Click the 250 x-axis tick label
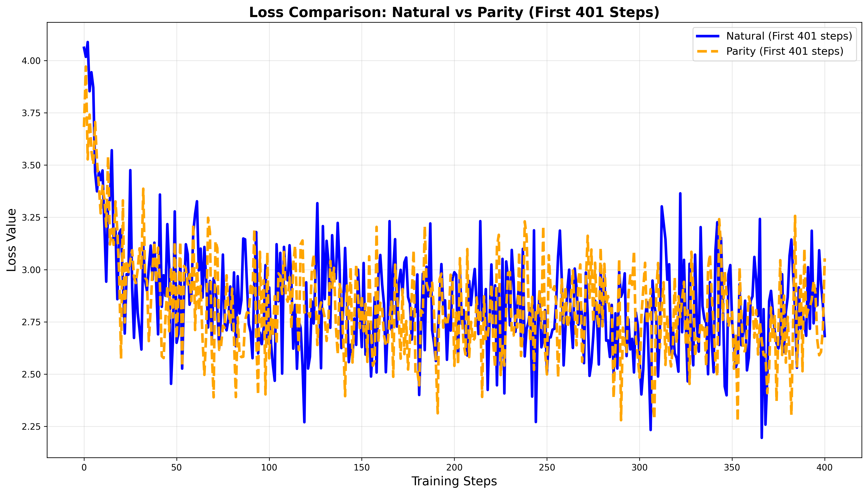Viewport: 868px width, 494px height. (x=547, y=468)
